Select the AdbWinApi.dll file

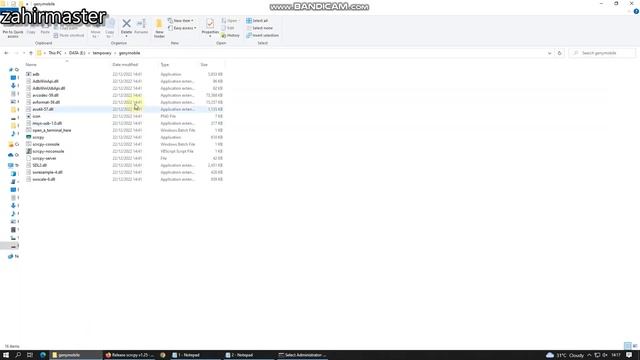[45, 81]
